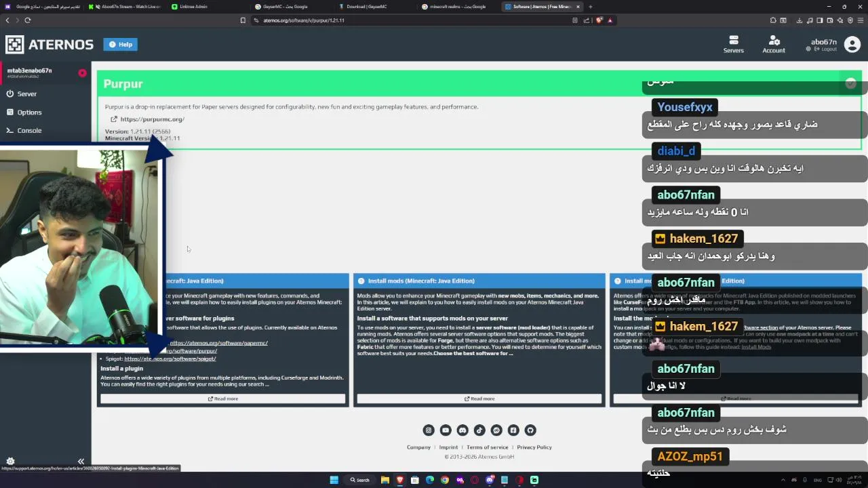Click the Purpur heading banner
Screen dimensions: 868x488
(x=479, y=84)
